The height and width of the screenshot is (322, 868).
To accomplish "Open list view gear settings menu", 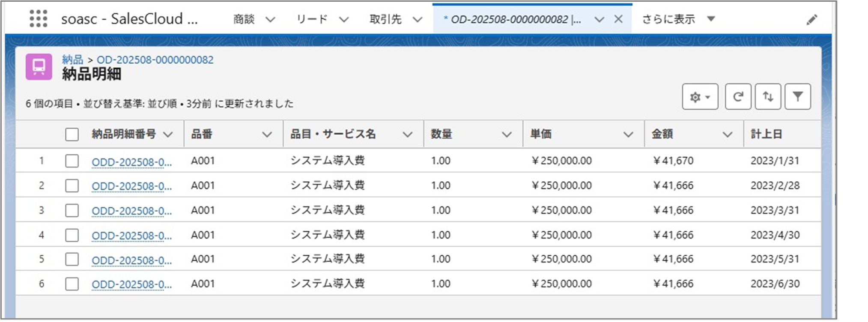I will [x=700, y=97].
